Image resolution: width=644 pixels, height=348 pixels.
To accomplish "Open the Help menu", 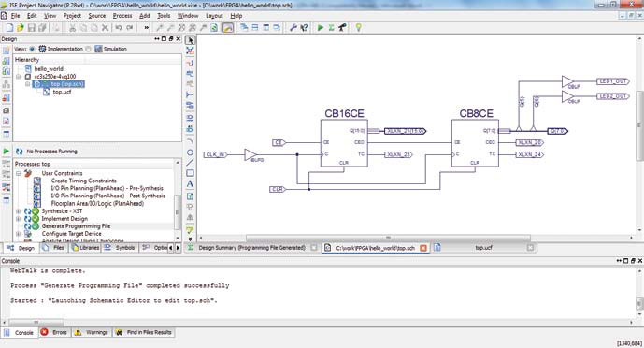I will [236, 16].
